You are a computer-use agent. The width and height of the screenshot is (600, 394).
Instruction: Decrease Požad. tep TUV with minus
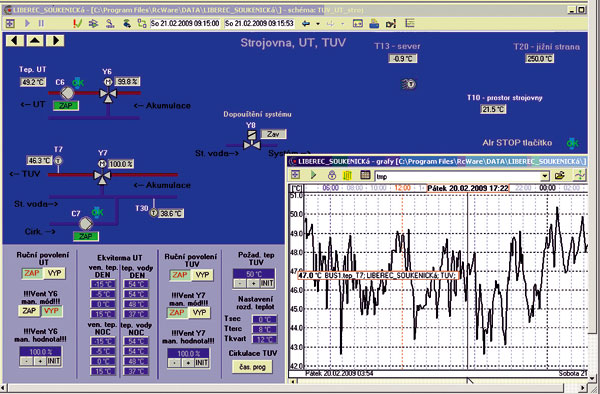(240, 283)
